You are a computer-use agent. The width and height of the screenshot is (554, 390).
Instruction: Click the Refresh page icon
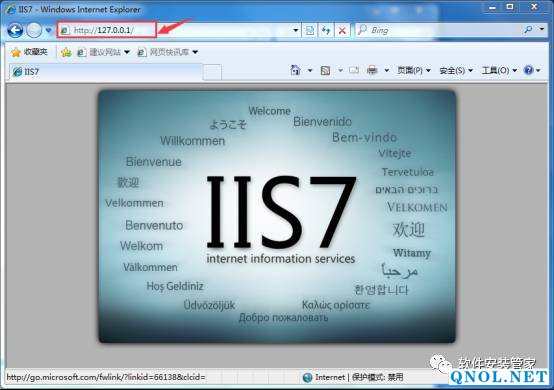pyautogui.click(x=326, y=30)
